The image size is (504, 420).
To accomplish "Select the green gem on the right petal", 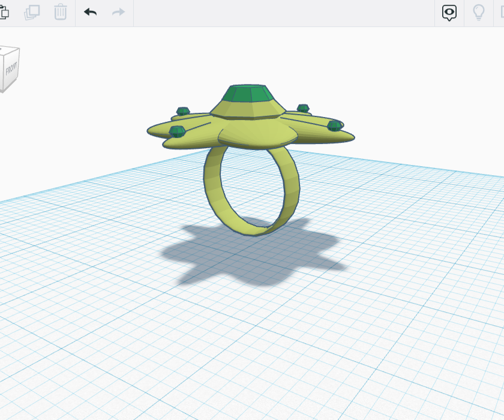I will coord(334,125).
